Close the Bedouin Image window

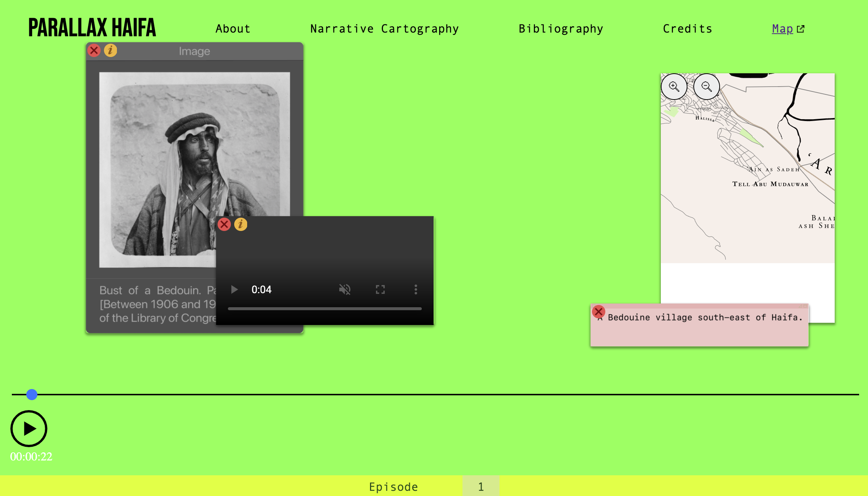tap(94, 50)
